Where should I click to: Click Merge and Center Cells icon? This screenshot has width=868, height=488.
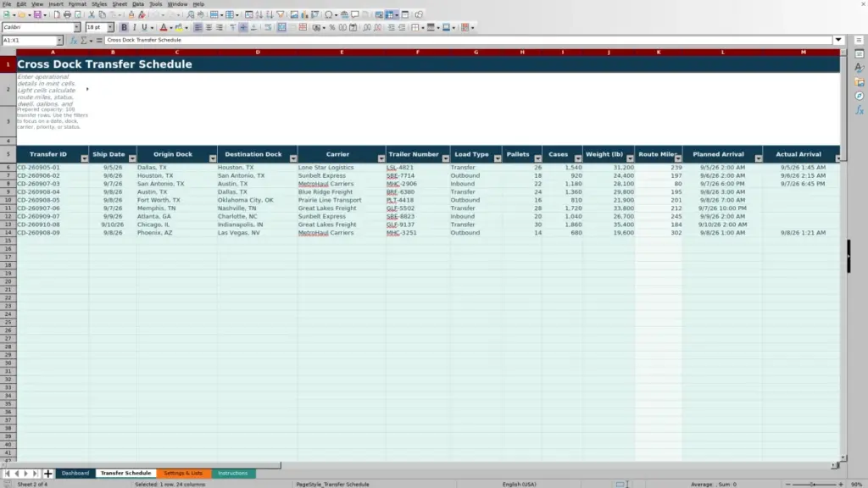281,28
